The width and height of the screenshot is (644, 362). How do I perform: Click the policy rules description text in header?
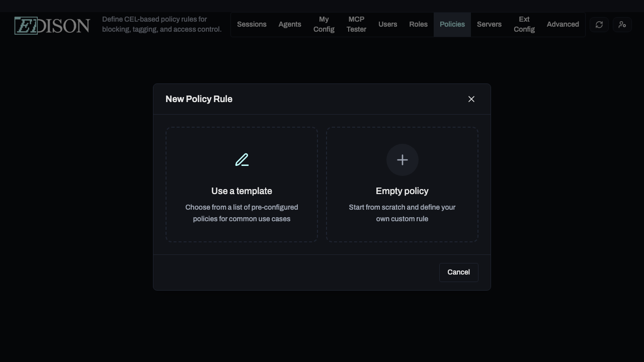[162, 24]
